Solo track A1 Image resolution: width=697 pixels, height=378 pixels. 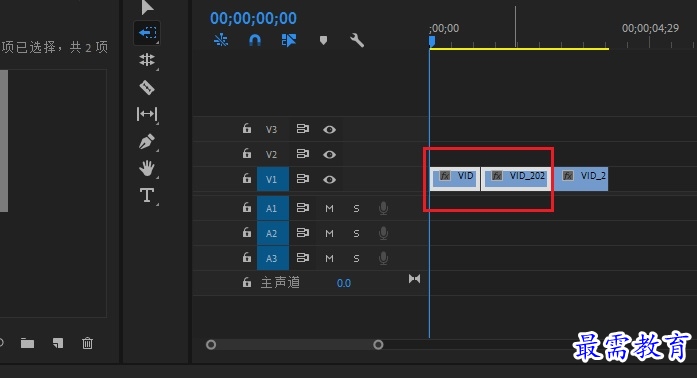356,208
